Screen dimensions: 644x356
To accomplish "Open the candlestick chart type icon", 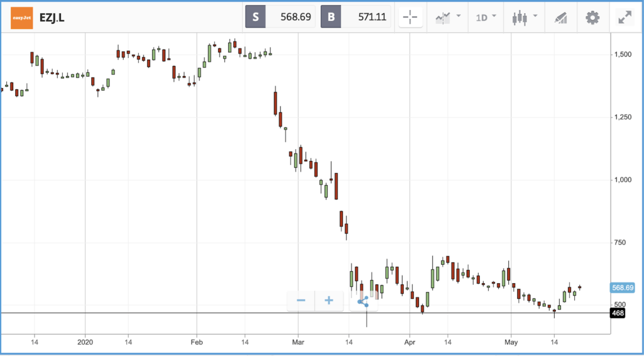I will [520, 18].
